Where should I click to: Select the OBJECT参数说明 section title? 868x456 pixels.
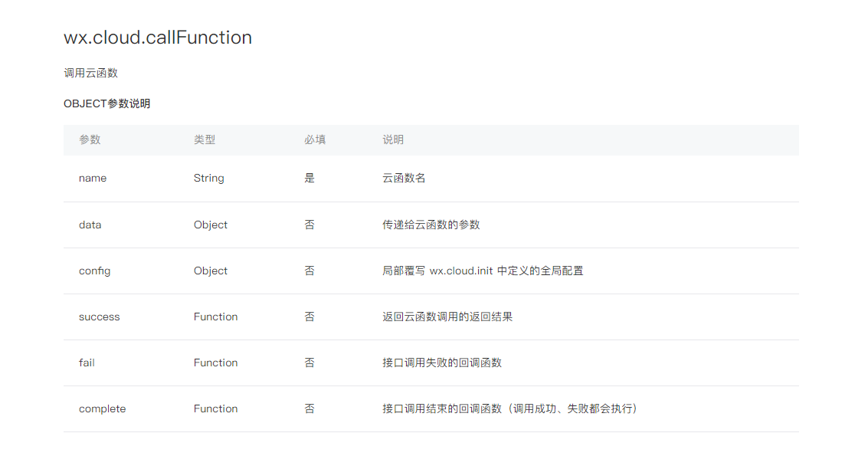(x=106, y=103)
